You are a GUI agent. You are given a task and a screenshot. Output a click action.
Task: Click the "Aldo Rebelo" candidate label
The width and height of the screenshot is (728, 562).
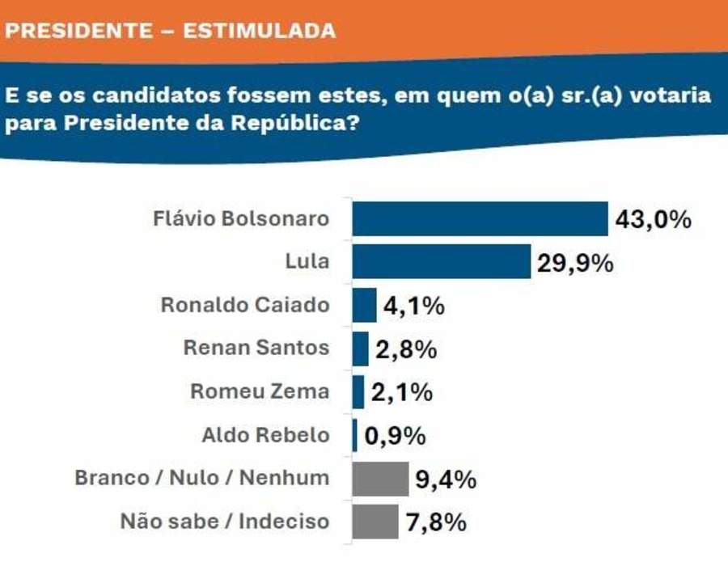click(x=265, y=435)
